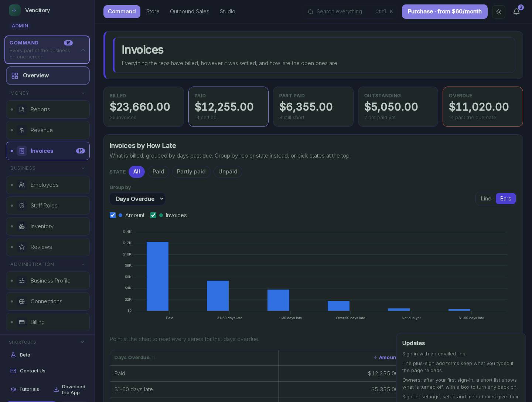532x402 pixels.
Task: Open the Store top tab
Action: pos(153,11)
